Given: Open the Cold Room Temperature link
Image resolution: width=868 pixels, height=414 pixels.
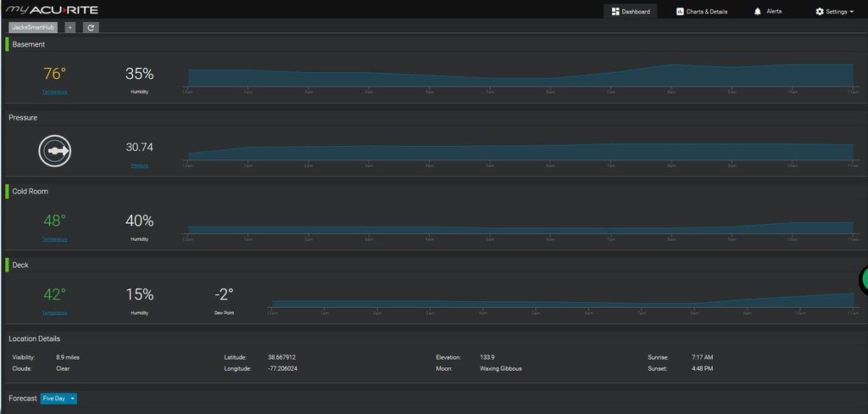Looking at the screenshot, I should [54, 239].
